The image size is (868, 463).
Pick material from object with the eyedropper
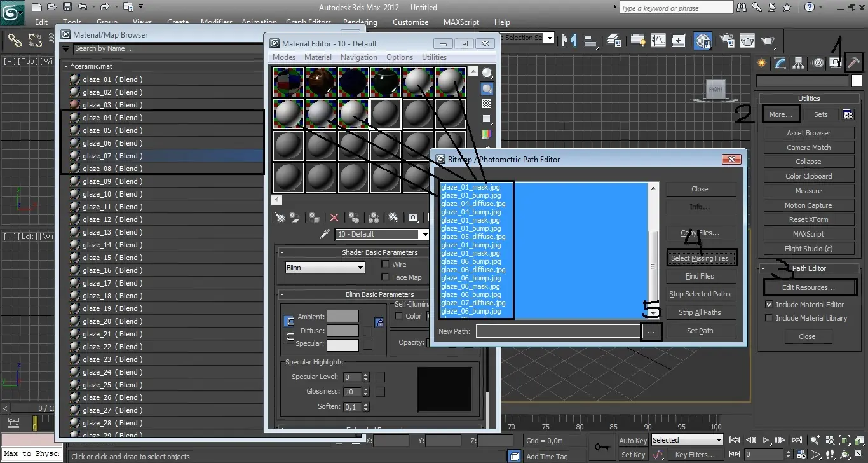point(325,234)
